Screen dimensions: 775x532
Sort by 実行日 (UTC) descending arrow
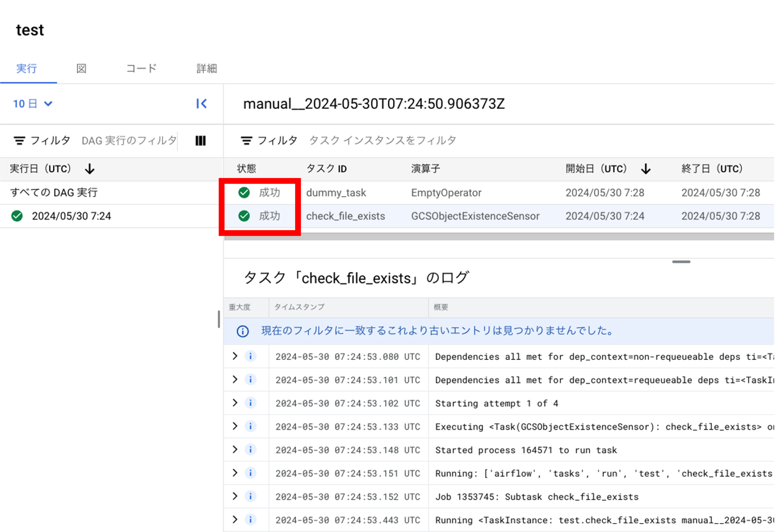(89, 169)
